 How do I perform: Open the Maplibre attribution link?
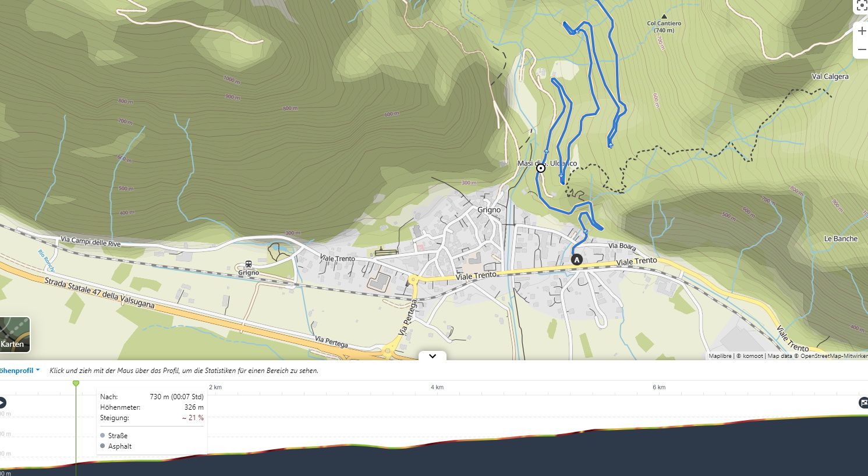pos(720,356)
